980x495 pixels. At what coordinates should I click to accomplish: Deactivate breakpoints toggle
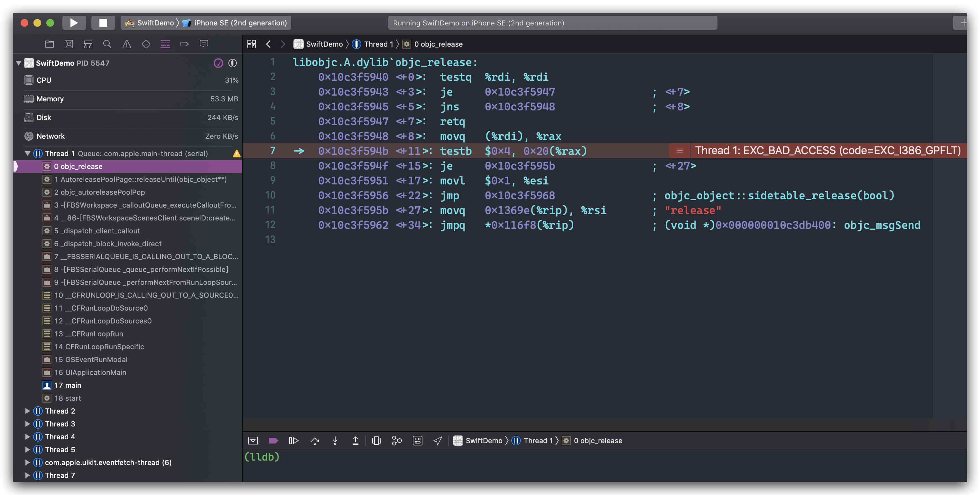[273, 441]
